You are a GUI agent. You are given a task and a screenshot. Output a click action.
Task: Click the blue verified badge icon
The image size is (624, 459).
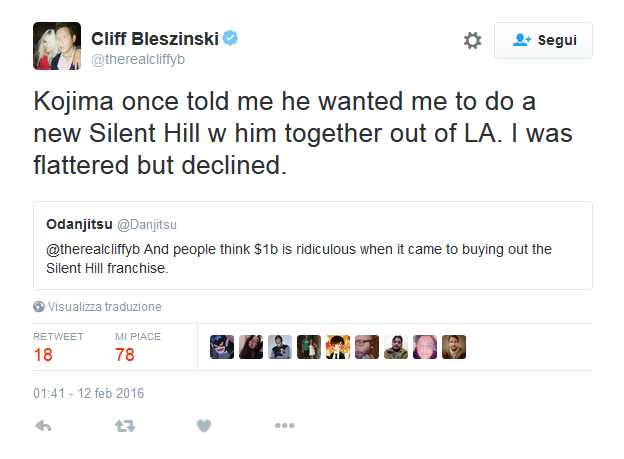(231, 39)
